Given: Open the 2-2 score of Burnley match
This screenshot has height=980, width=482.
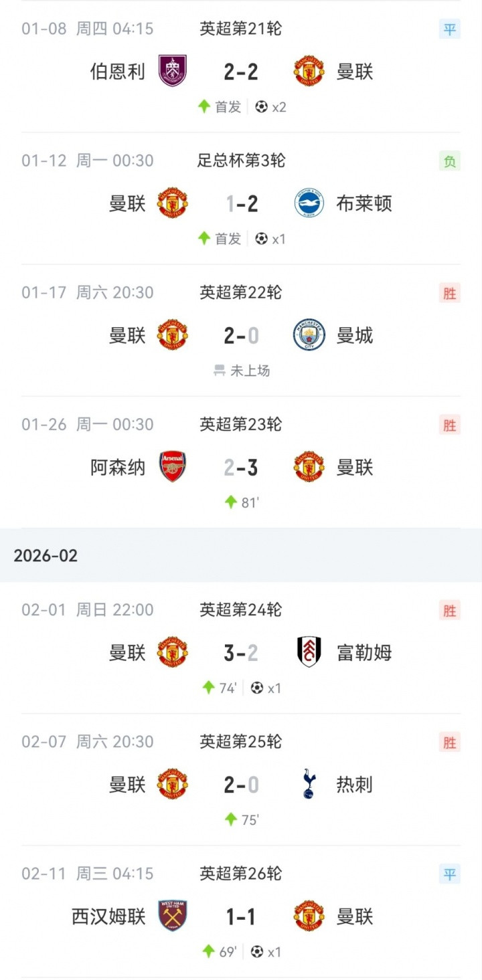Looking at the screenshot, I should pyautogui.click(x=241, y=72).
